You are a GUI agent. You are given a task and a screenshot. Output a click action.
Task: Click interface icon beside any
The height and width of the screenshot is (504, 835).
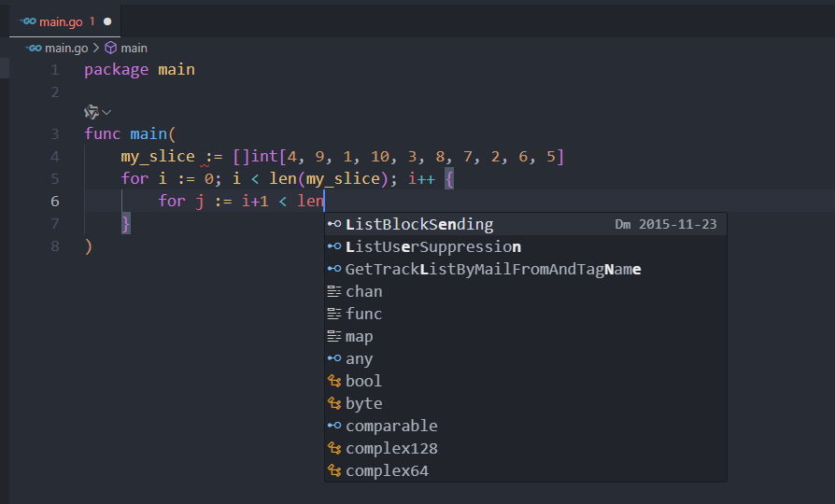(x=334, y=358)
